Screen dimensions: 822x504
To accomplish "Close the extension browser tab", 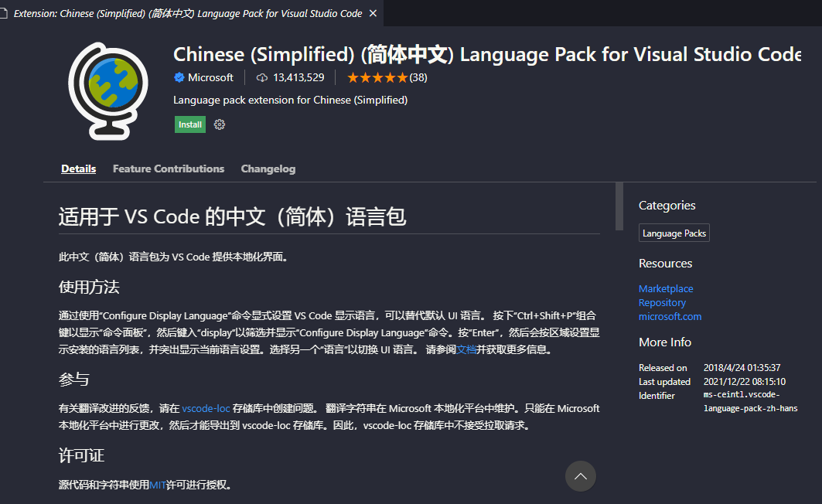I will coord(372,13).
